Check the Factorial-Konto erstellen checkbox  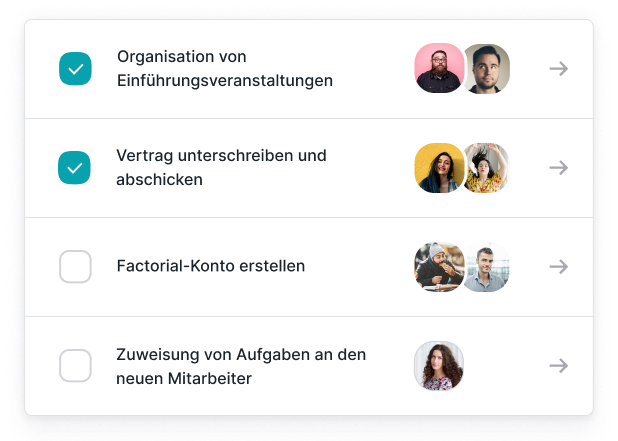point(75,266)
